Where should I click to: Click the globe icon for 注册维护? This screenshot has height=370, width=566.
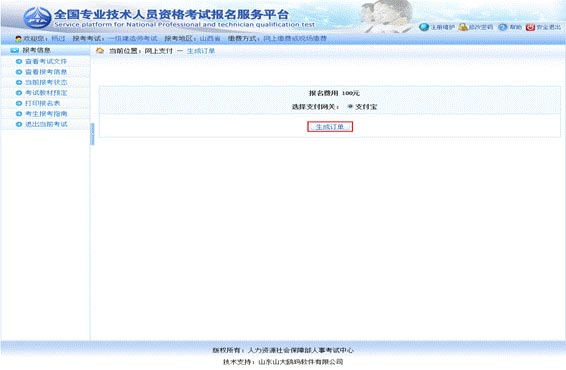tap(424, 27)
